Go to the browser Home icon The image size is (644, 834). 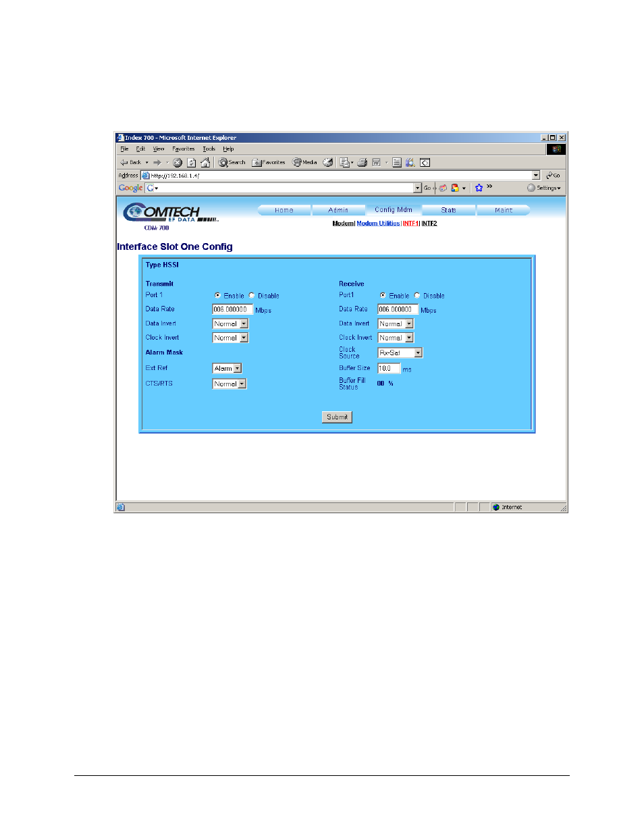click(205, 163)
